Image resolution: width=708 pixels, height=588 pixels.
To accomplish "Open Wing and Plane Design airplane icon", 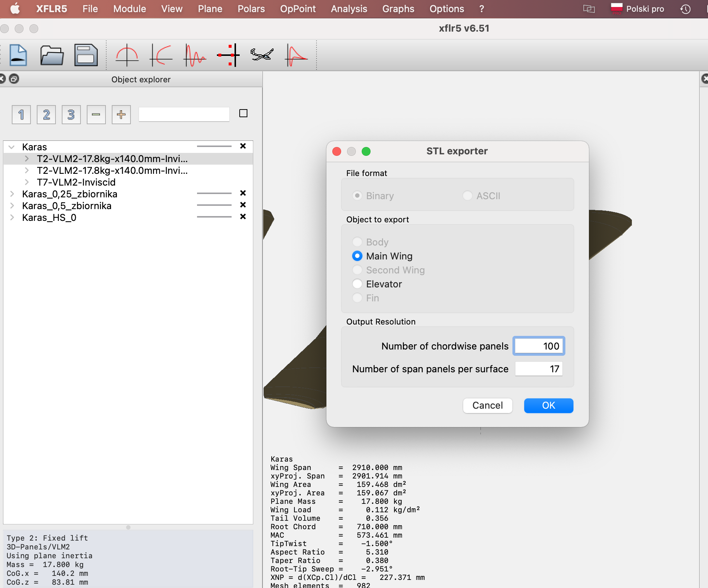I will click(x=262, y=55).
